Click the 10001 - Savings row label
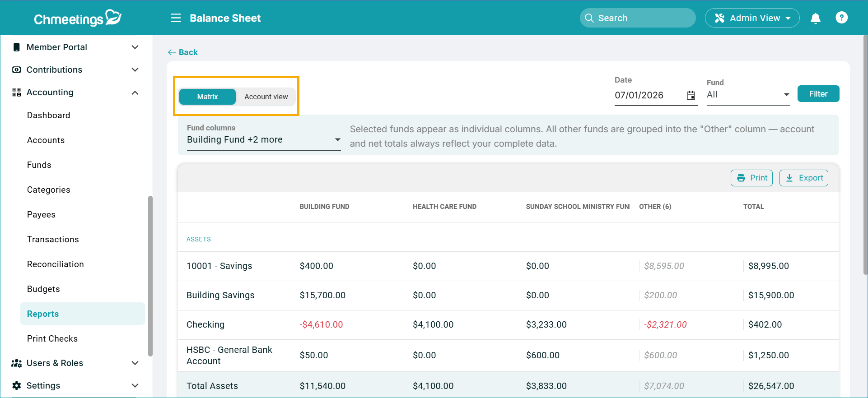Viewport: 868px width, 398px height. [219, 266]
